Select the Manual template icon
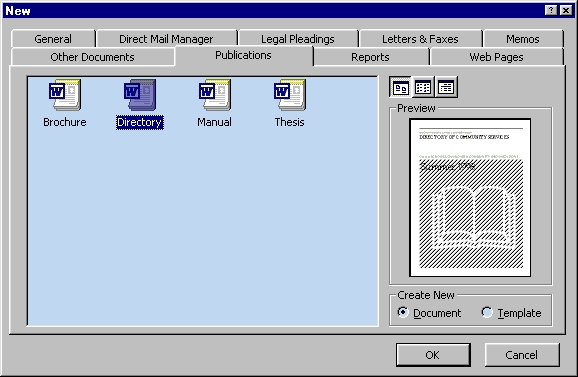Image resolution: width=578 pixels, height=377 pixels. coord(215,95)
